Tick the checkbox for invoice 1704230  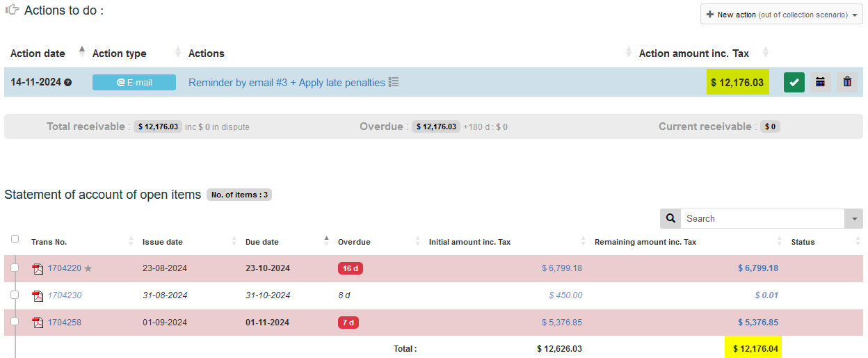click(15, 295)
